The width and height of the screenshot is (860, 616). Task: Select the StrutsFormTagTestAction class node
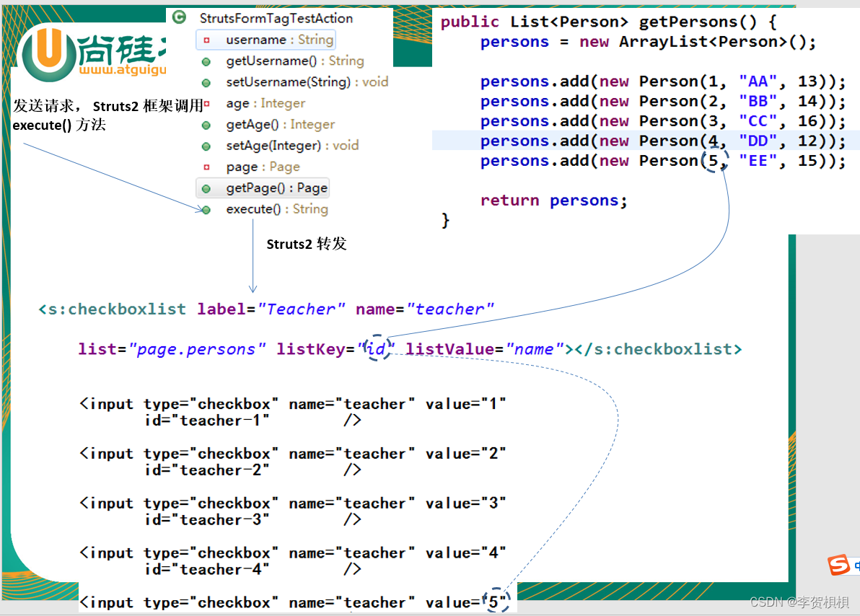pyautogui.click(x=276, y=18)
